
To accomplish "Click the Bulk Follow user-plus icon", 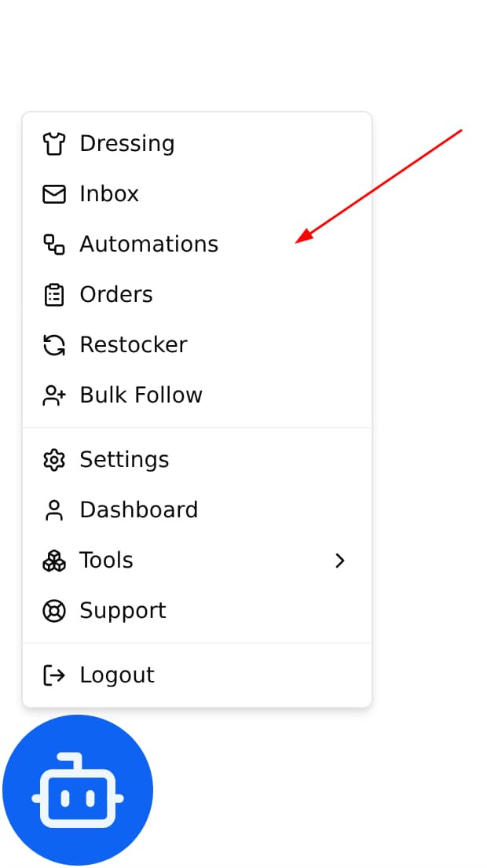I will [53, 395].
